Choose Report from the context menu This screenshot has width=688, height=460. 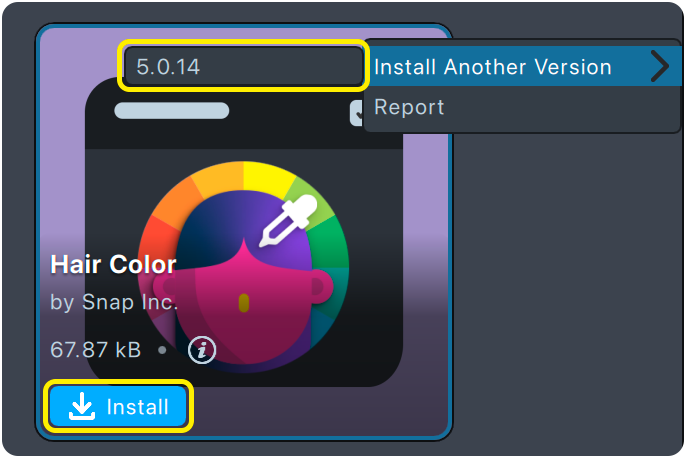click(x=522, y=107)
